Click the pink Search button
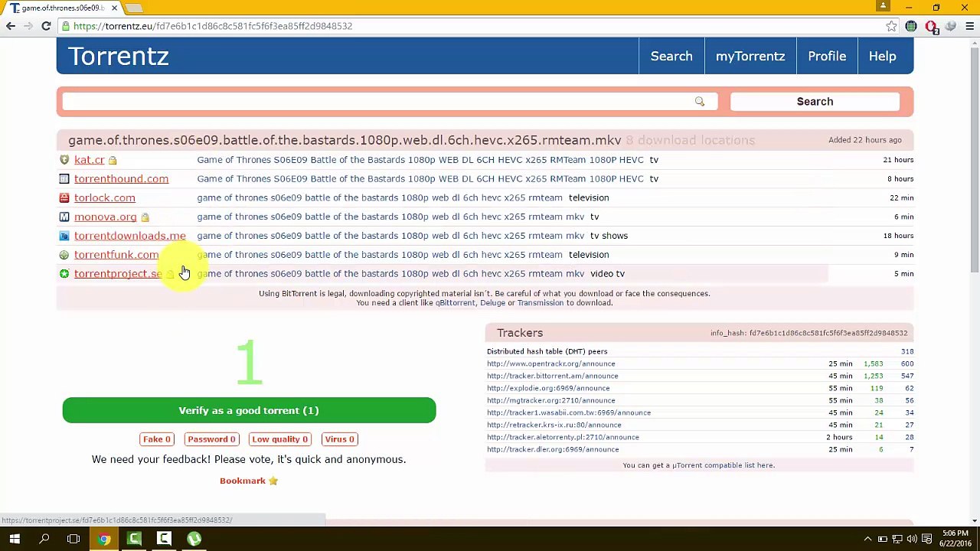Screen dimensions: 980x551 coord(815,102)
